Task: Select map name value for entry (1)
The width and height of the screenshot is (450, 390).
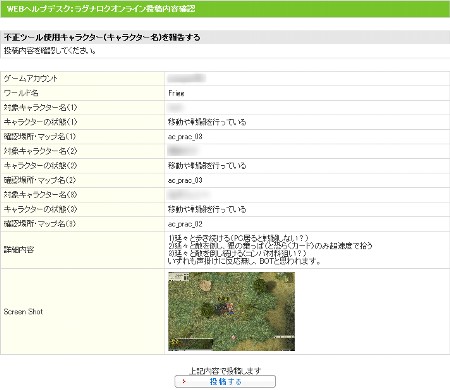Action: coord(185,137)
